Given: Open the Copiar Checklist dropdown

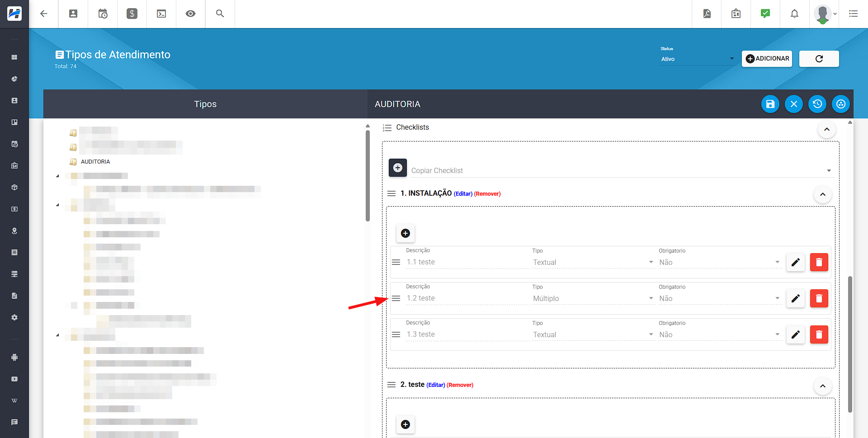Looking at the screenshot, I should click(622, 171).
